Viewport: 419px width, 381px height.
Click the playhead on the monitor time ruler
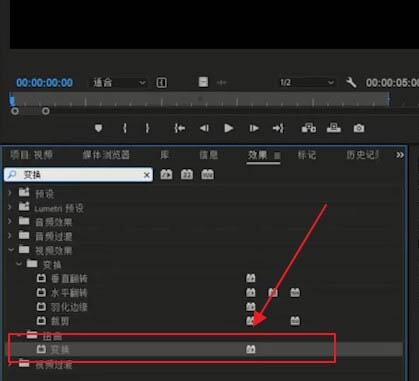pos(12,100)
